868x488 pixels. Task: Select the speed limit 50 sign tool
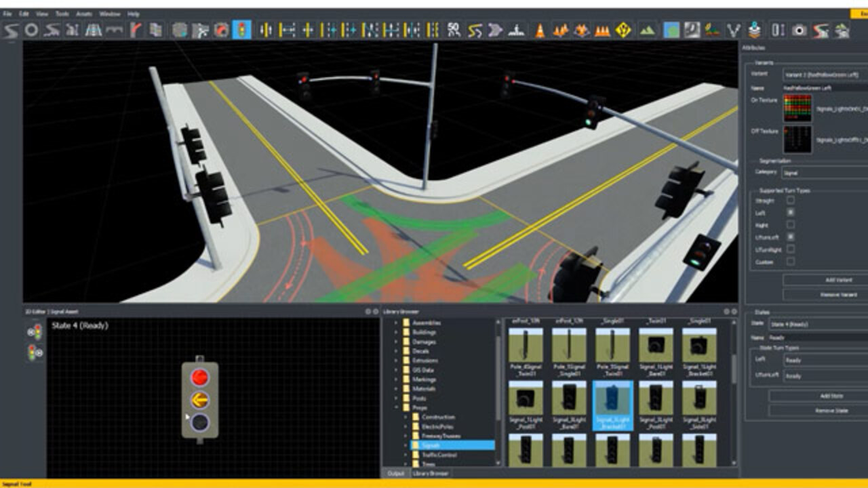454,30
